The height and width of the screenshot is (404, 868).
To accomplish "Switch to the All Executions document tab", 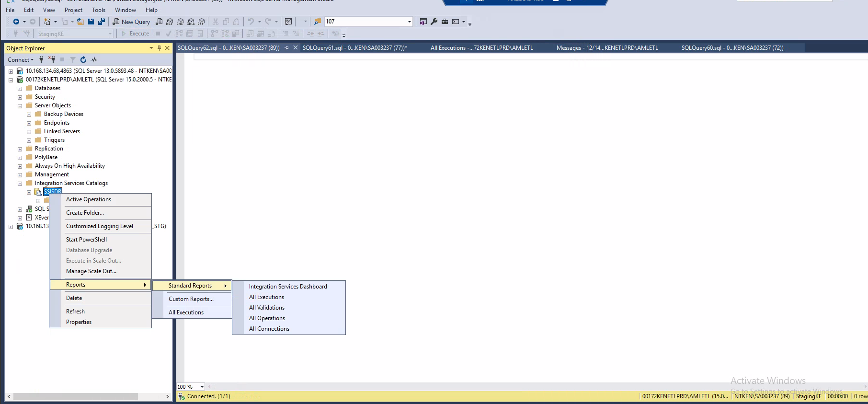I will coord(481,48).
